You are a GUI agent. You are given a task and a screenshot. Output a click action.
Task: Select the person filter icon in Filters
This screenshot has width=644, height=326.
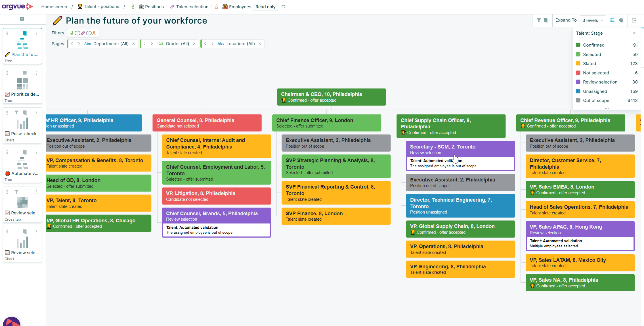pos(94,33)
